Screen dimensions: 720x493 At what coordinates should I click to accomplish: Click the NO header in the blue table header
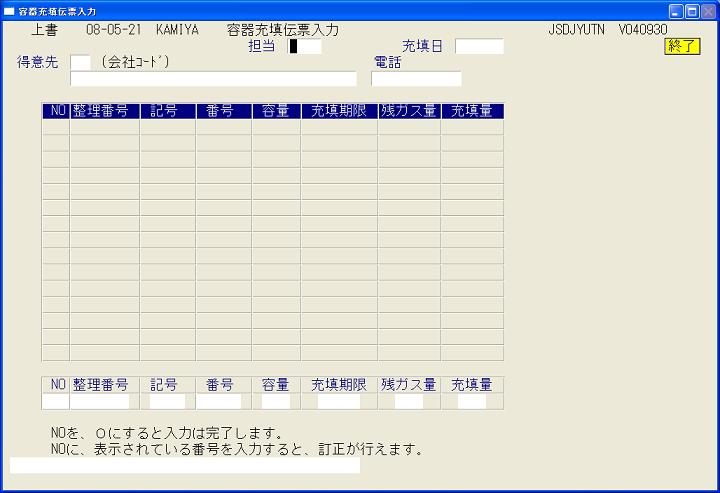click(56, 111)
